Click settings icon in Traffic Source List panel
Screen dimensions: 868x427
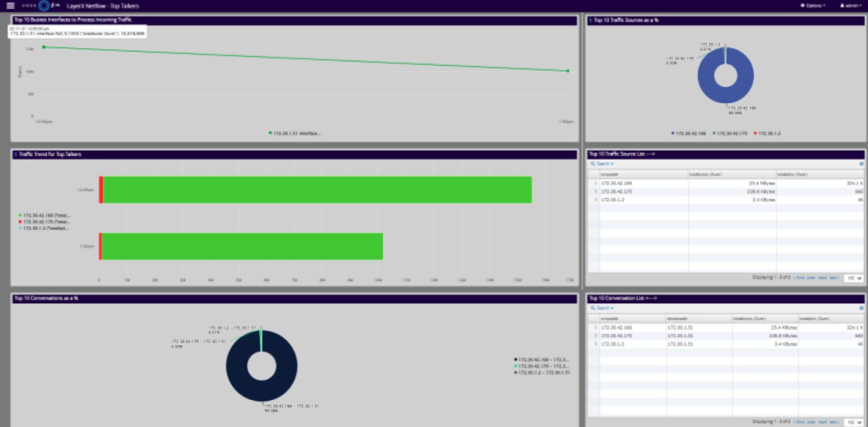coord(861,164)
